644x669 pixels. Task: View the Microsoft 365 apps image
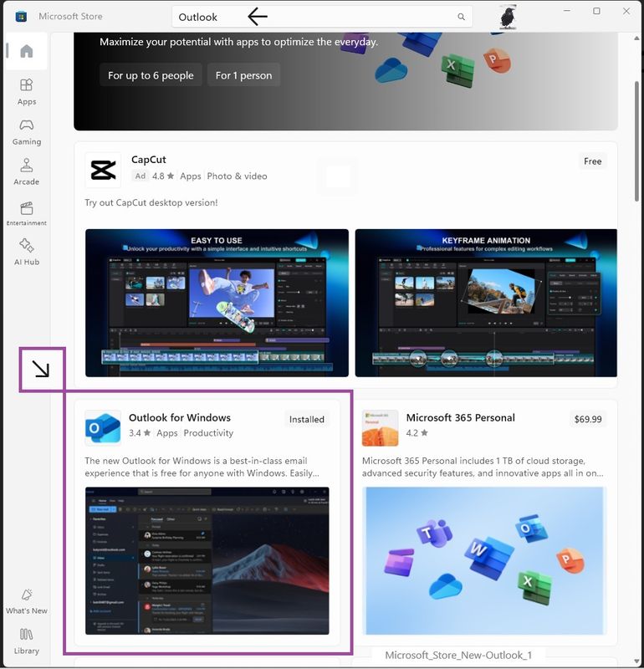(x=484, y=560)
